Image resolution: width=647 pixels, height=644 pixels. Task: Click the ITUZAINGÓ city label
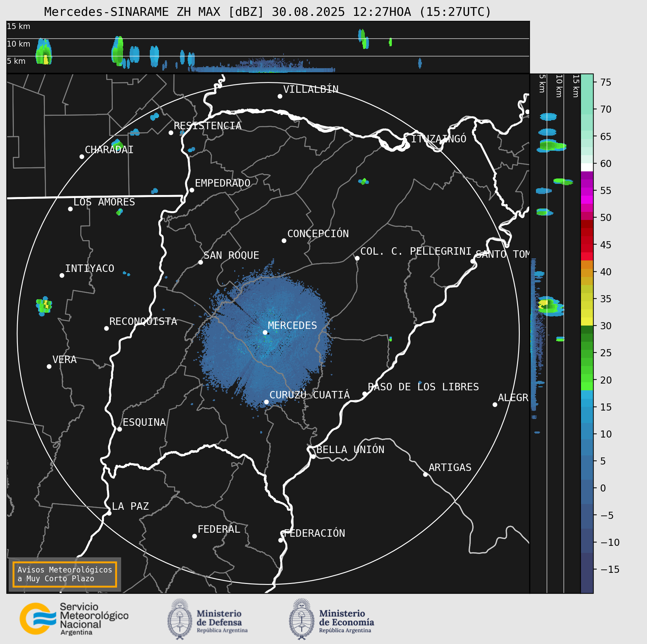click(x=439, y=139)
